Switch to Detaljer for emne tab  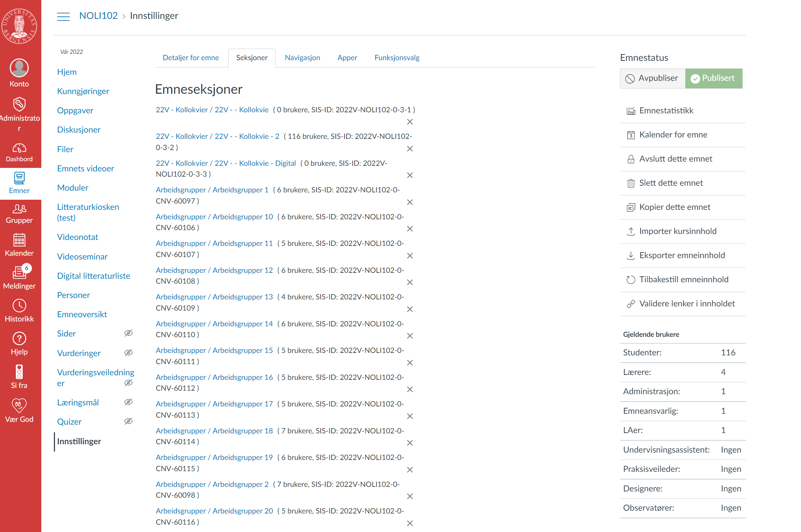[x=191, y=58]
